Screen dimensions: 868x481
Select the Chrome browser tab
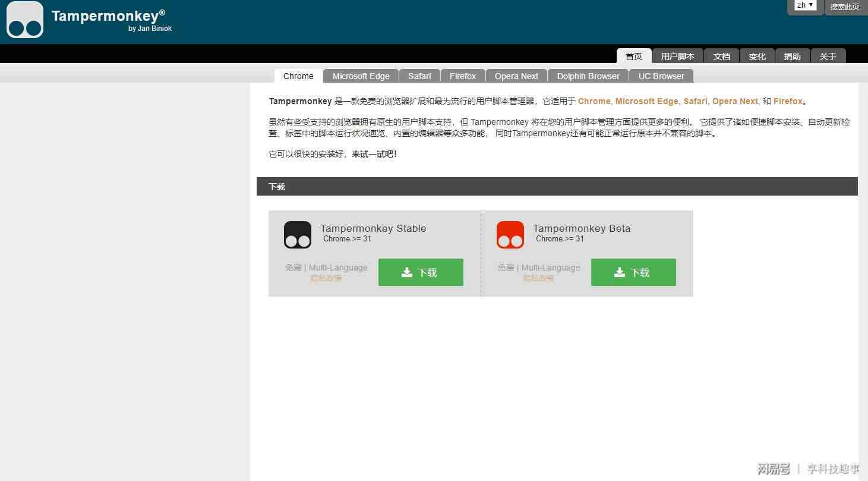click(298, 76)
